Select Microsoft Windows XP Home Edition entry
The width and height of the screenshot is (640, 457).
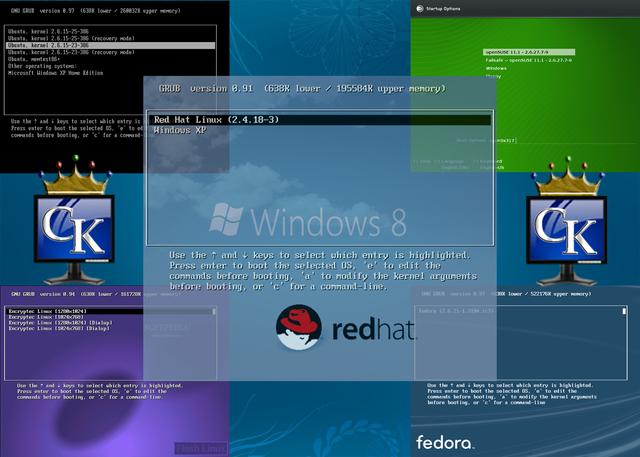(56, 73)
